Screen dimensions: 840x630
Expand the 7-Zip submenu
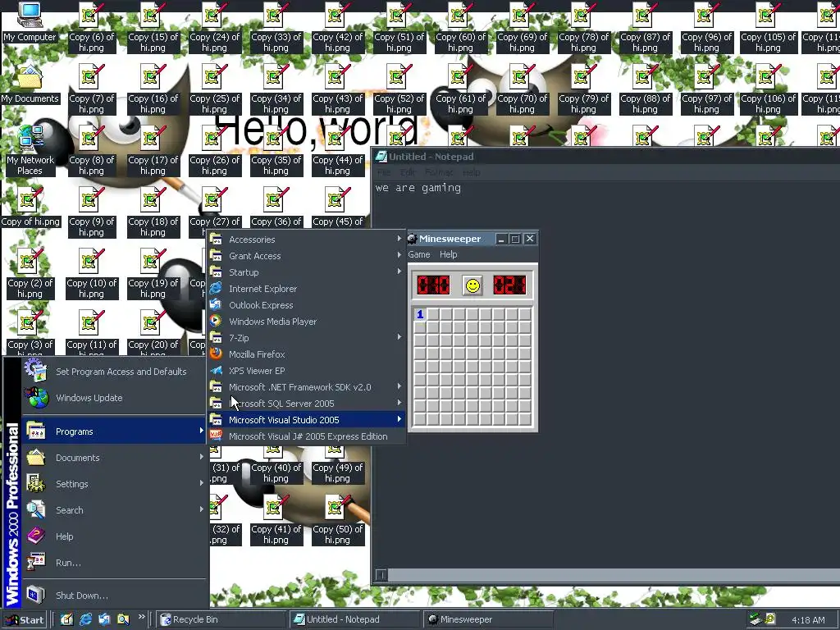pyautogui.click(x=306, y=338)
